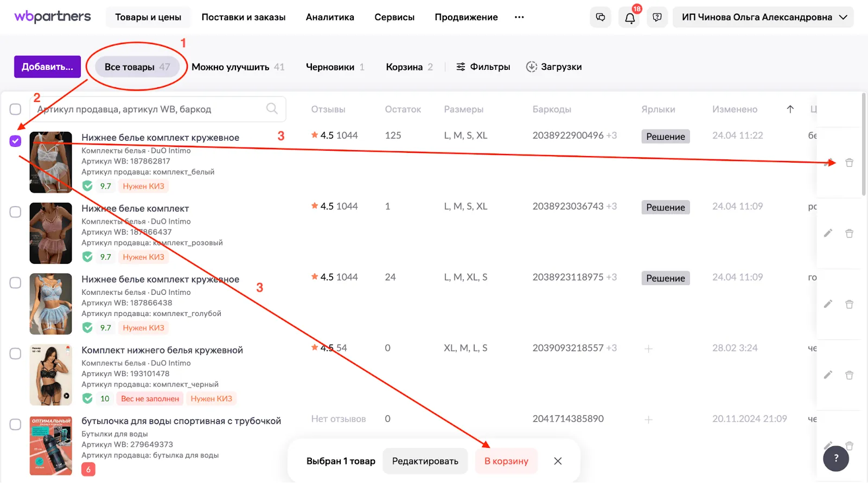Uncheck the selected white lingerie set checkbox

tap(15, 141)
